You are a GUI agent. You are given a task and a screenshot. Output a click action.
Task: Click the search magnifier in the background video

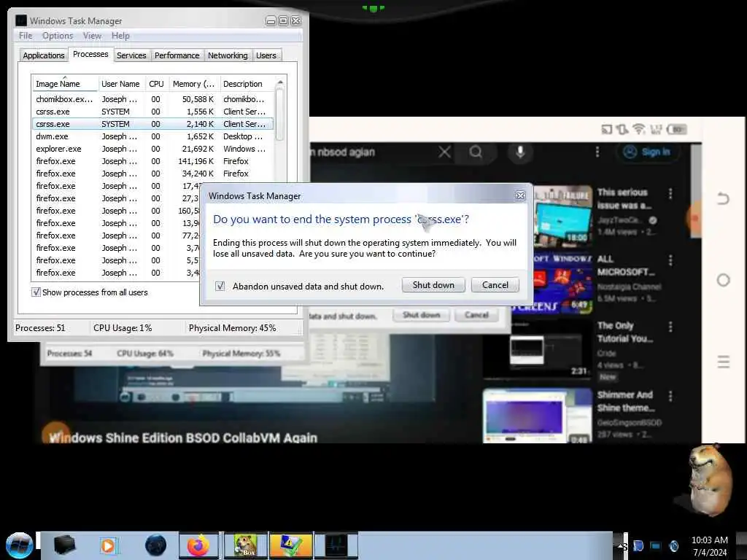coord(476,152)
